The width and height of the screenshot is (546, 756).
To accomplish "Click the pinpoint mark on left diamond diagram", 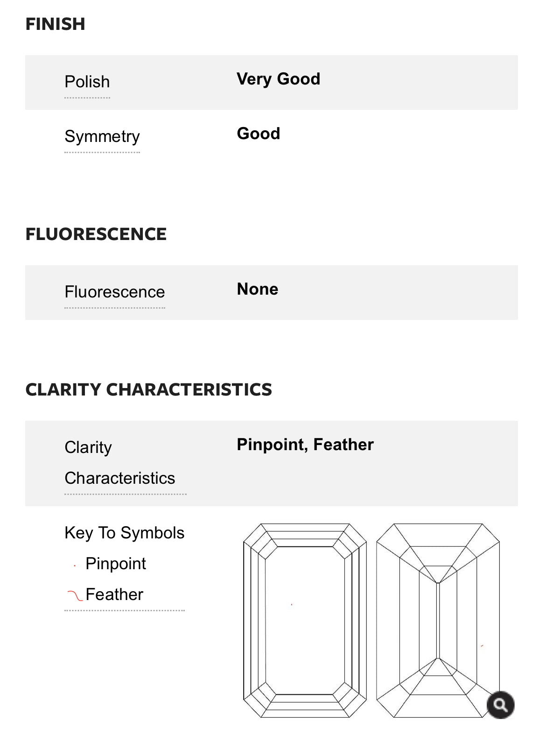I will [x=292, y=605].
